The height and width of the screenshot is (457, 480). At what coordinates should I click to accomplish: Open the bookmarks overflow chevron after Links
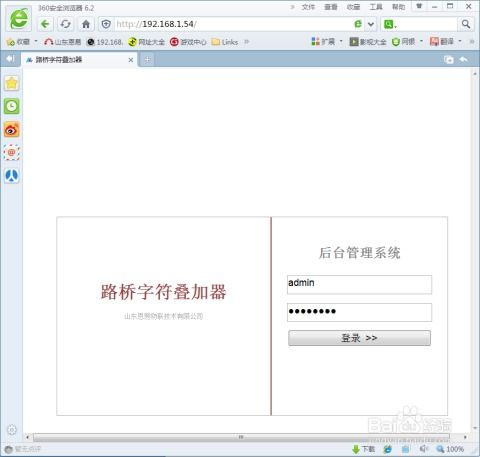(x=247, y=42)
